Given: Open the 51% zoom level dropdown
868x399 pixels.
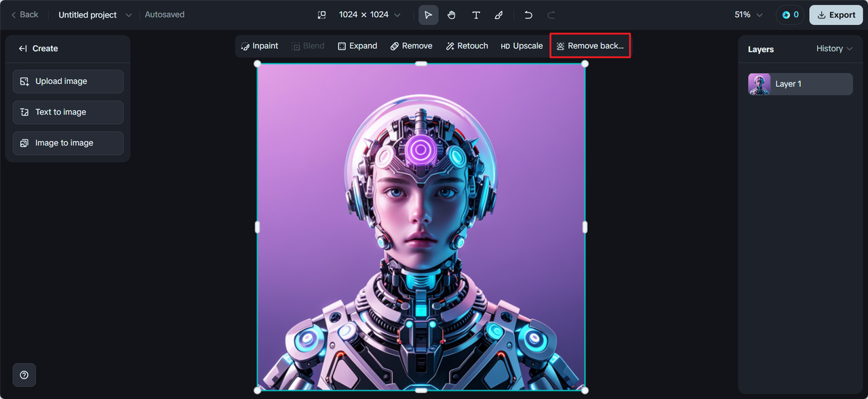Looking at the screenshot, I should [x=749, y=15].
